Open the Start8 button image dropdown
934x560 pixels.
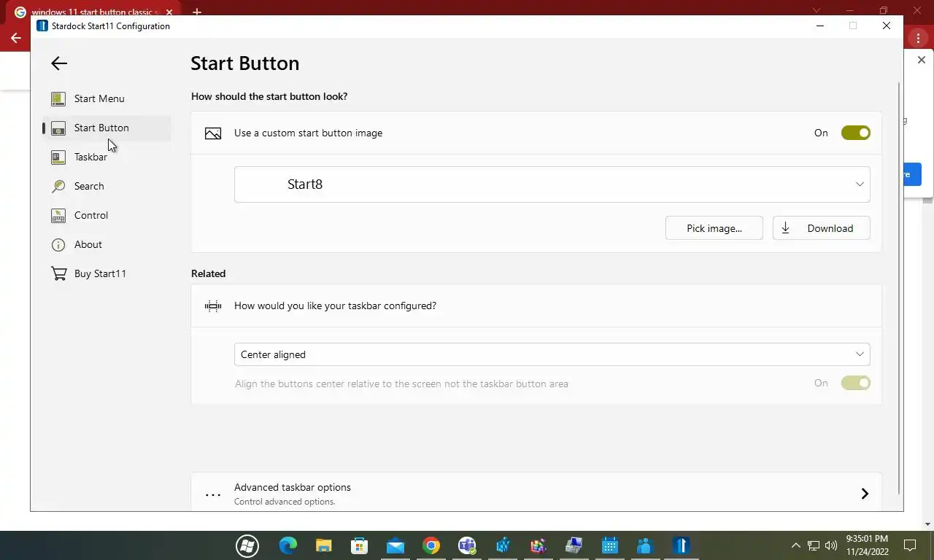tap(552, 184)
